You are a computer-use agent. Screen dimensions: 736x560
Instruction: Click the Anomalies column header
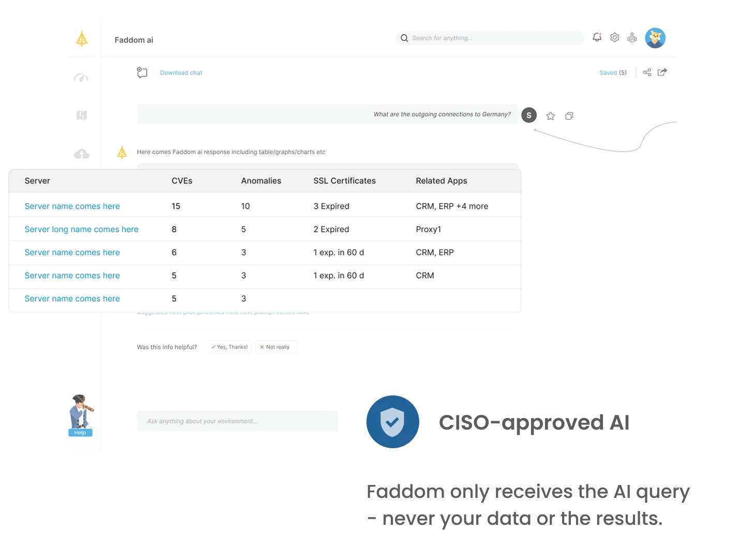pyautogui.click(x=261, y=181)
